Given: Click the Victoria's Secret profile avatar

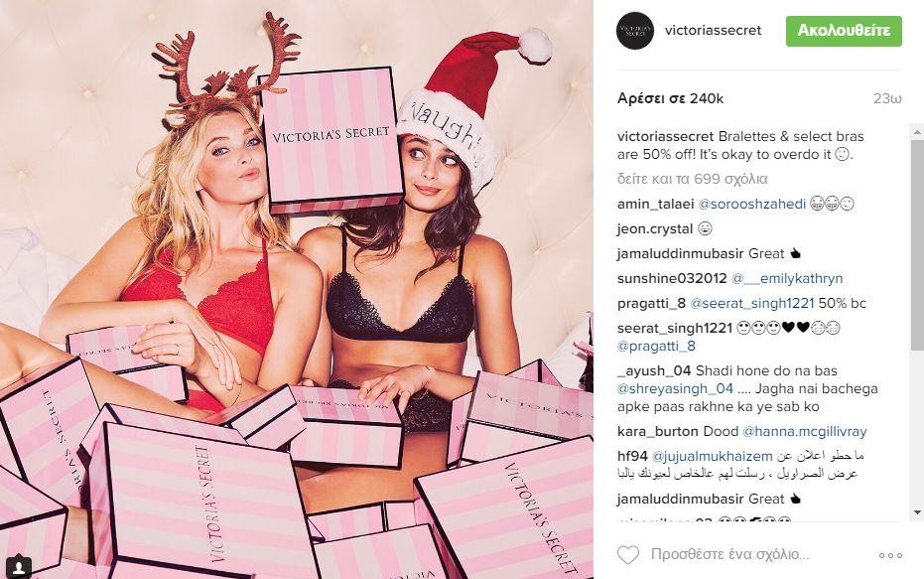Looking at the screenshot, I should point(635,31).
